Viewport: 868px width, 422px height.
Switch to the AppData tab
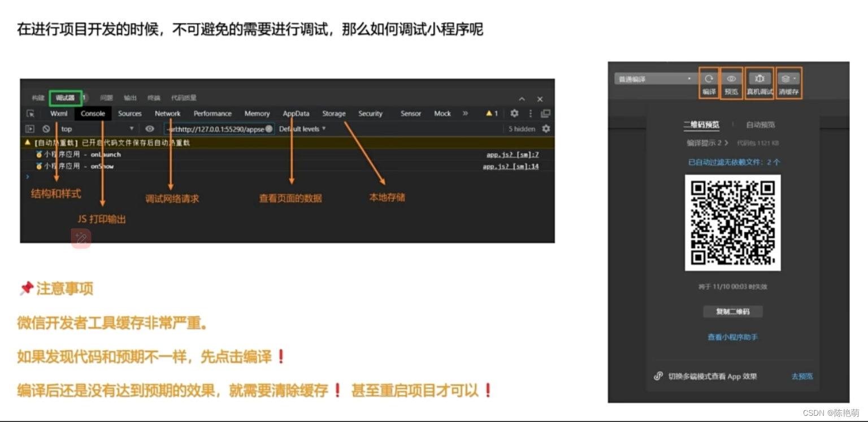296,114
